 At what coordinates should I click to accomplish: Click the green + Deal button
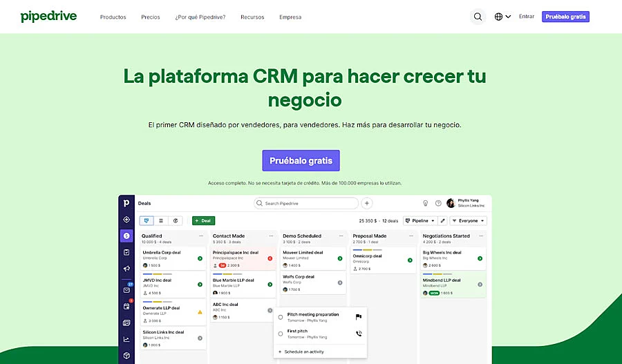[x=203, y=220]
